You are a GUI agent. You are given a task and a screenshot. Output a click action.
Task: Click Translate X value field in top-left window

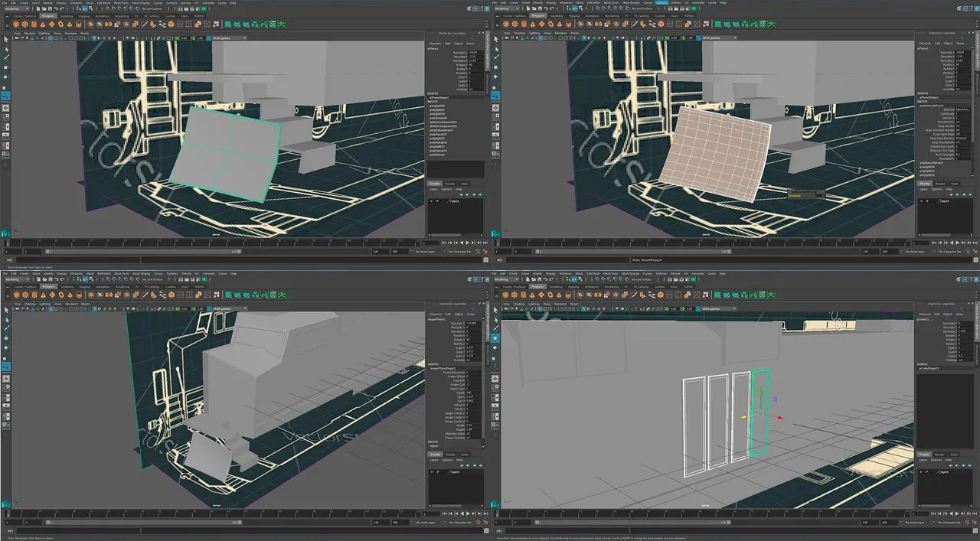point(475,53)
